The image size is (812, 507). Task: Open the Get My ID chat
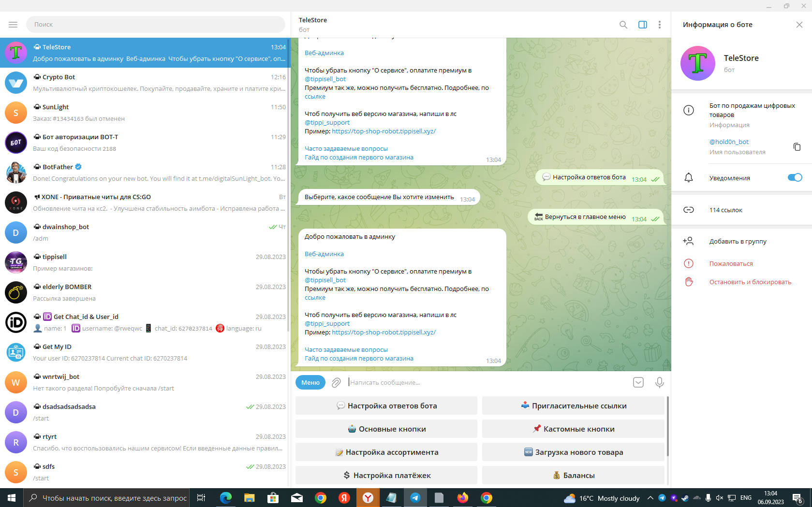[x=145, y=352]
